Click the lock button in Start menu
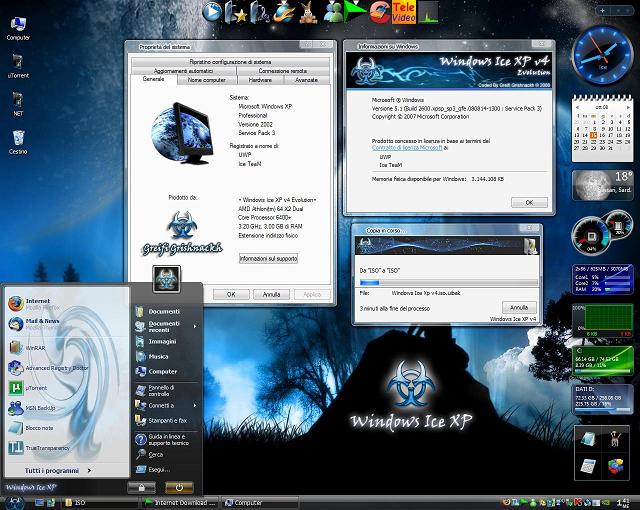This screenshot has height=510, width=640. click(x=139, y=486)
